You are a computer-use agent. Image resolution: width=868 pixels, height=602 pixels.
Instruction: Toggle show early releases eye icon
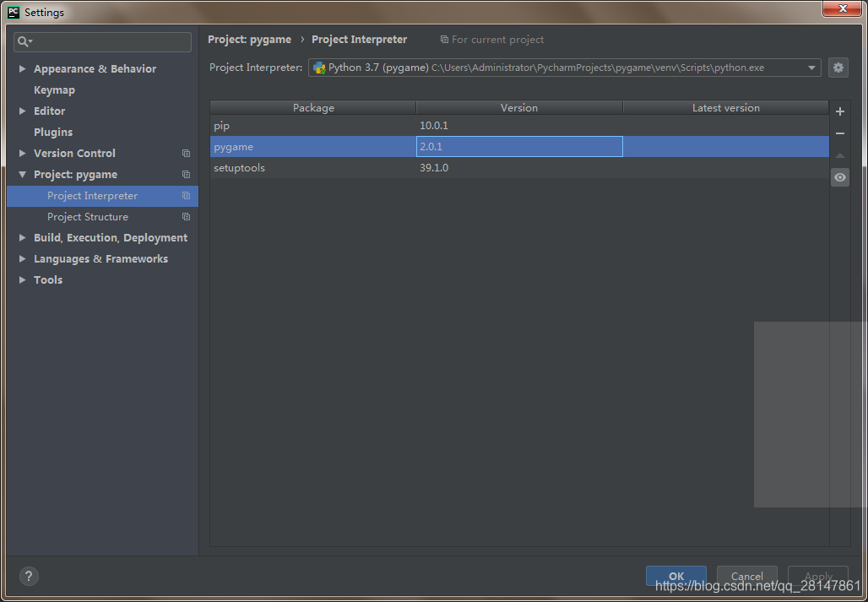(840, 177)
